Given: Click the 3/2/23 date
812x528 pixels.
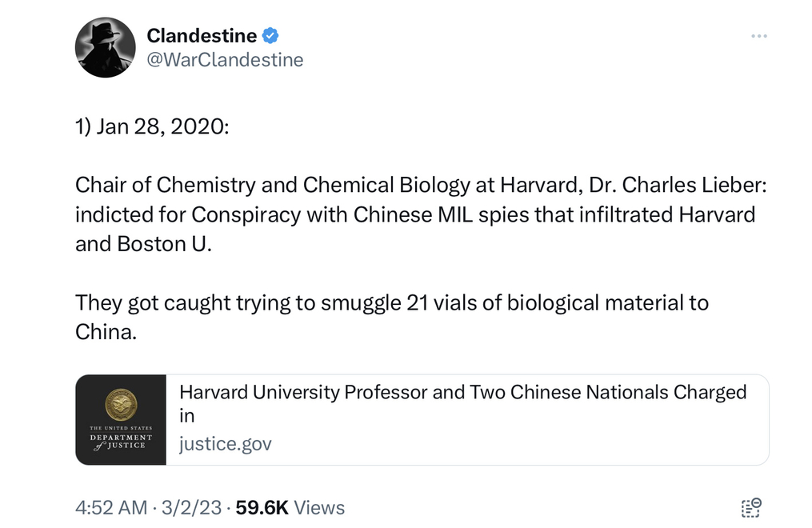Looking at the screenshot, I should pyautogui.click(x=192, y=508).
